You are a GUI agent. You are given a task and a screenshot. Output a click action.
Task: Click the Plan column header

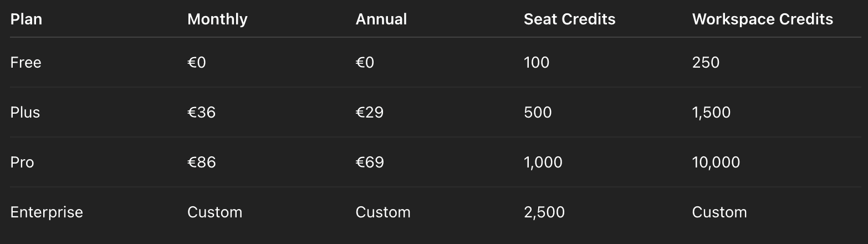click(x=26, y=19)
